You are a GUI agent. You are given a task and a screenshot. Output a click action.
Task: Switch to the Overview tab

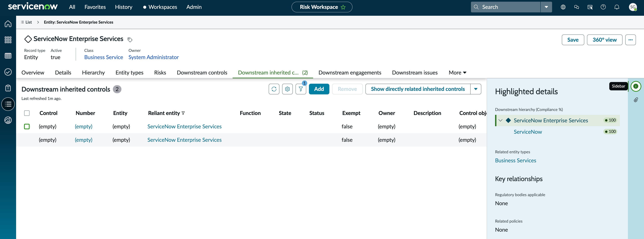click(x=33, y=73)
